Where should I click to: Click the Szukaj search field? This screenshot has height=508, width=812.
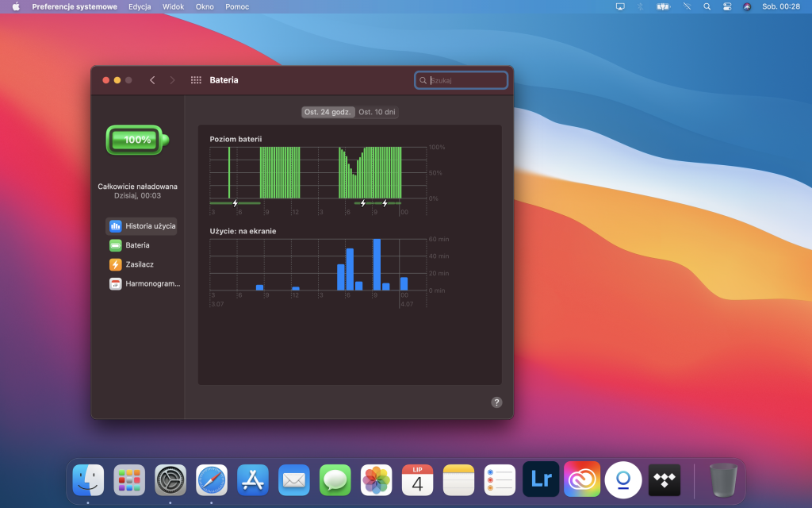pos(462,79)
